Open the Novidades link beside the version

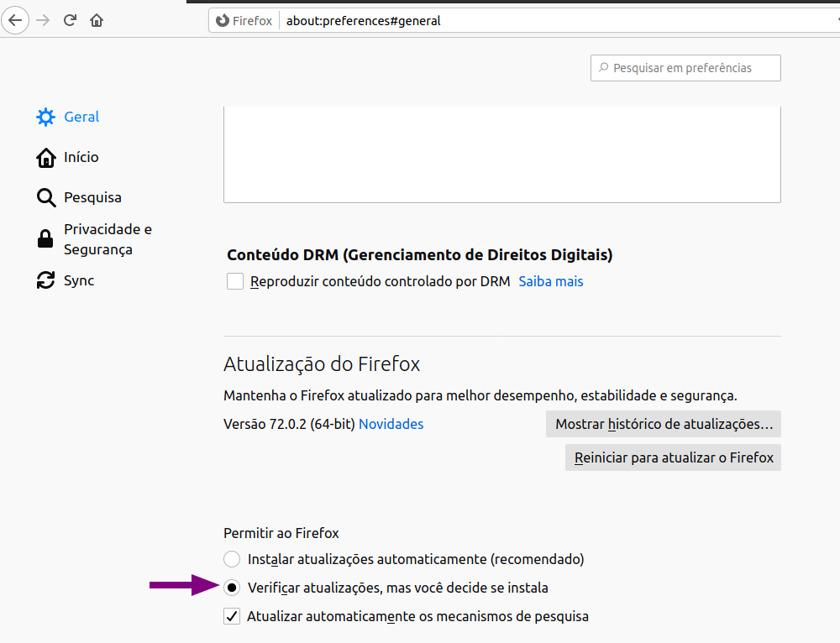pyautogui.click(x=391, y=424)
